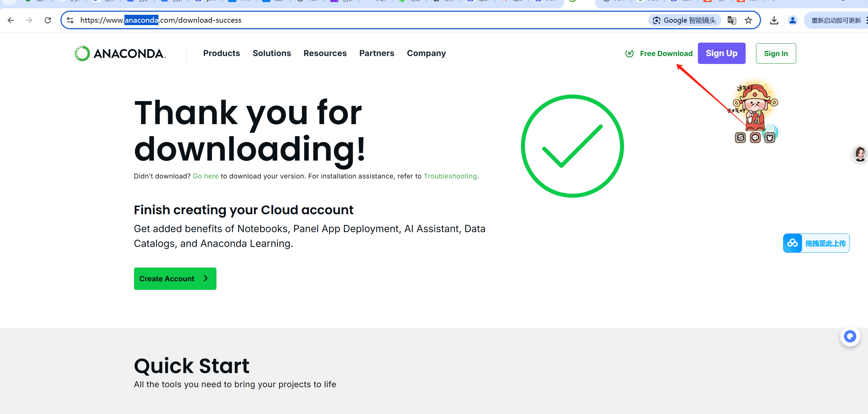Screen dimensions: 868x414
Task: Open the Solutions menu
Action: (271, 53)
